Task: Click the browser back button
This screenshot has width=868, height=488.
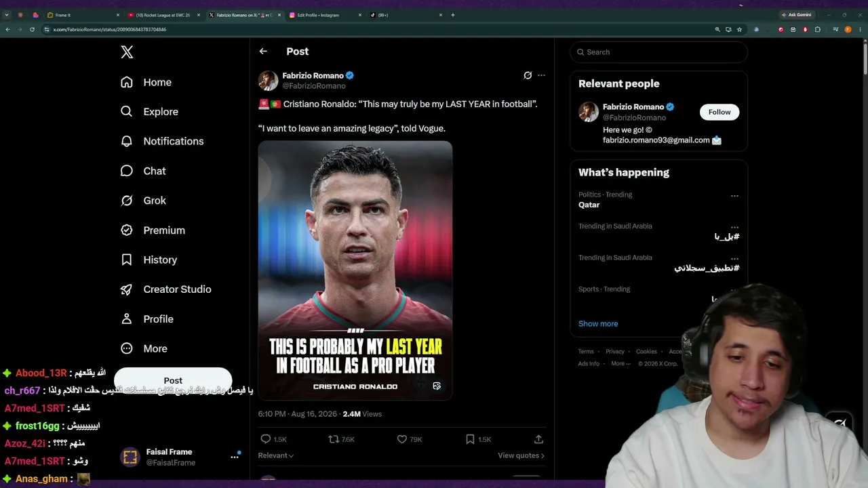Action: pos(7,30)
